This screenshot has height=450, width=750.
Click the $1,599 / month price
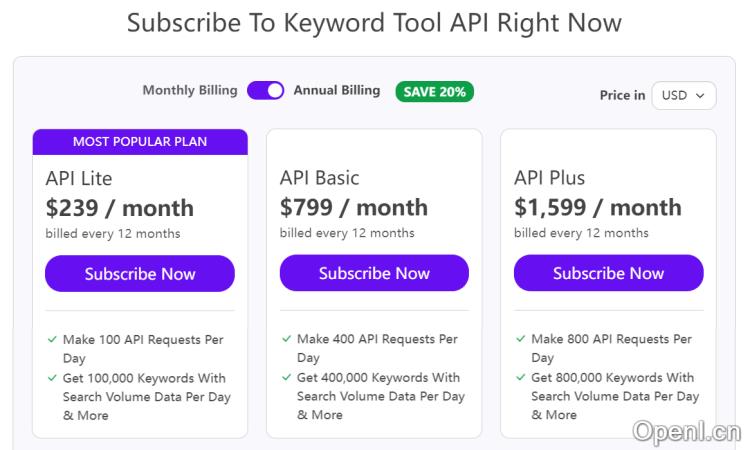click(x=597, y=208)
